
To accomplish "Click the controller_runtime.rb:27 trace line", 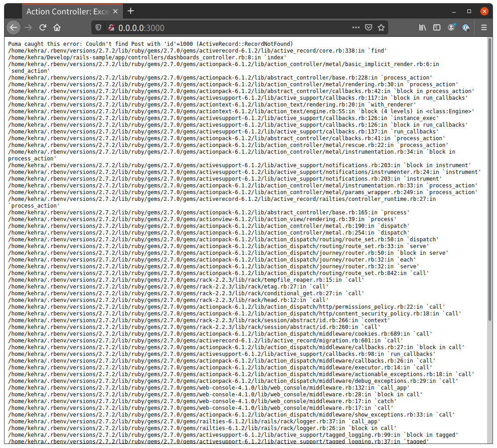I will pos(222,202).
